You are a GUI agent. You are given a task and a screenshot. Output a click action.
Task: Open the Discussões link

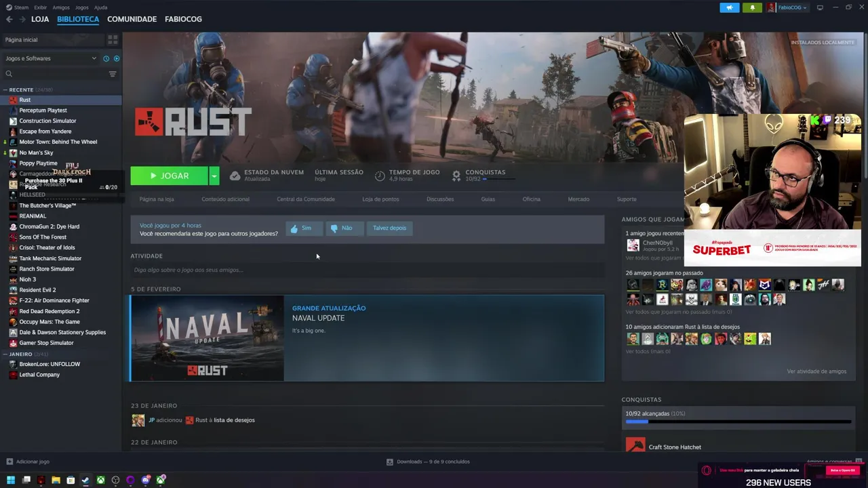point(440,199)
